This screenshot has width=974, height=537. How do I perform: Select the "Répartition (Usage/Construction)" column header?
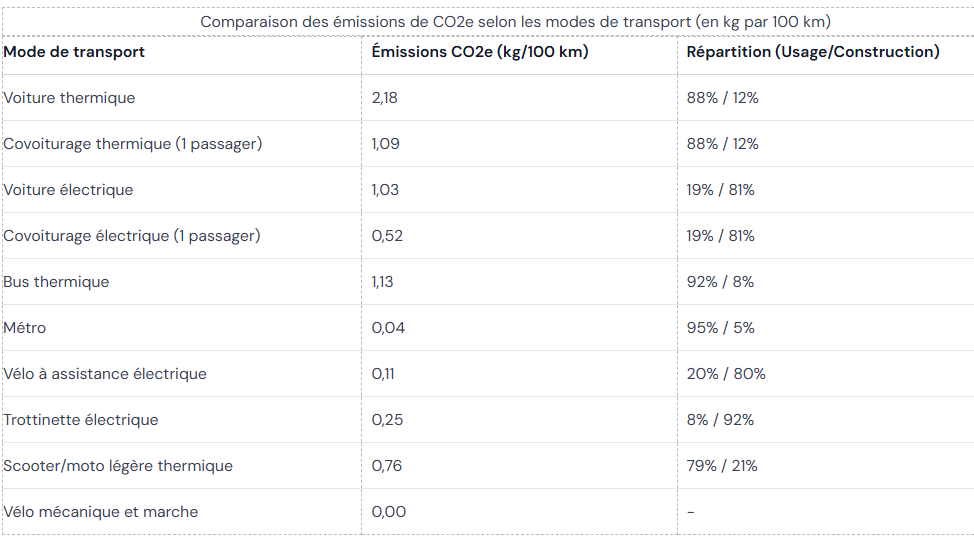point(813,52)
